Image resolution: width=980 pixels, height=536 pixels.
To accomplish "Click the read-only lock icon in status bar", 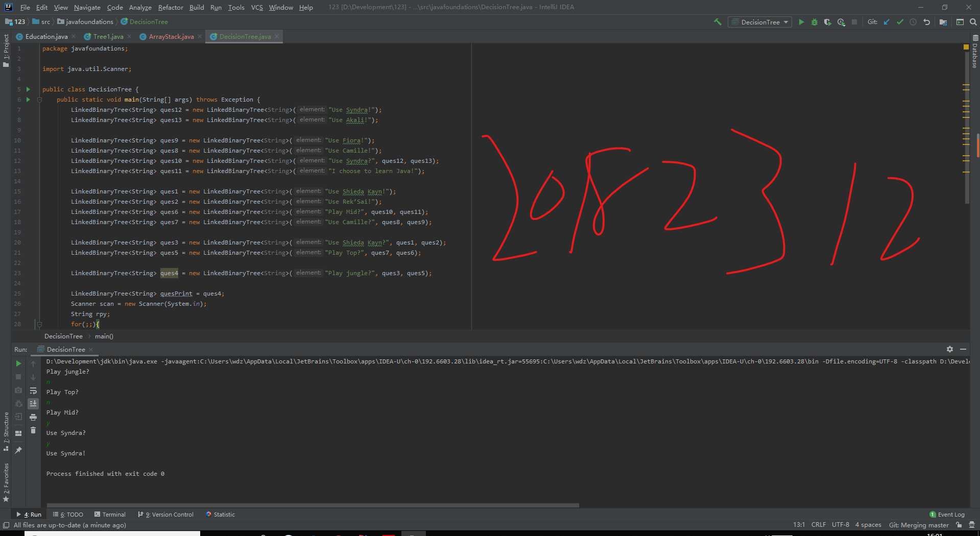I will coord(959,525).
